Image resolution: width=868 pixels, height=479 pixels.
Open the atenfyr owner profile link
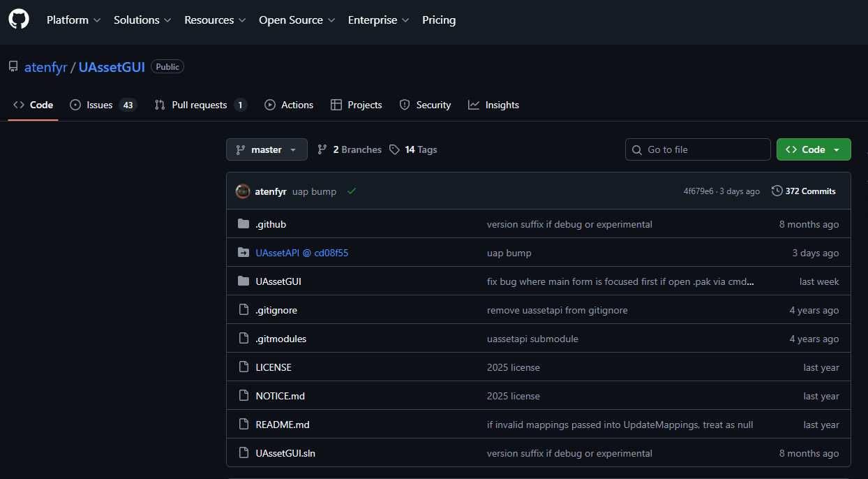(x=46, y=68)
